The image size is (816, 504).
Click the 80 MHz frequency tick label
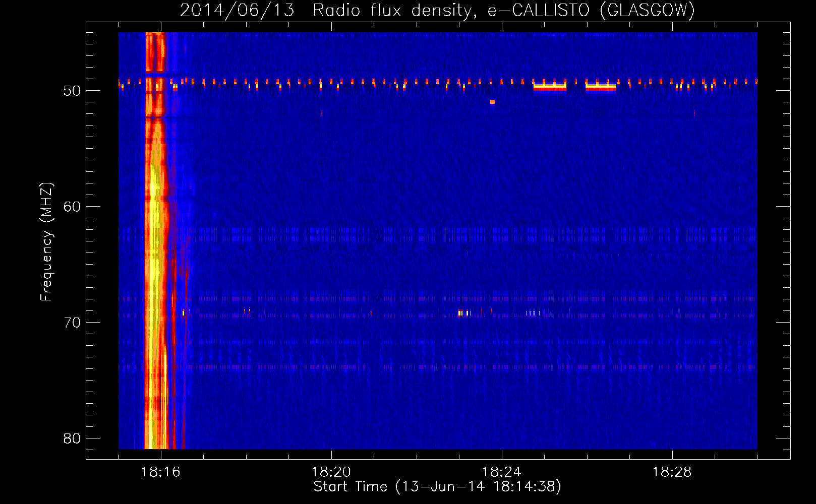pyautogui.click(x=72, y=438)
